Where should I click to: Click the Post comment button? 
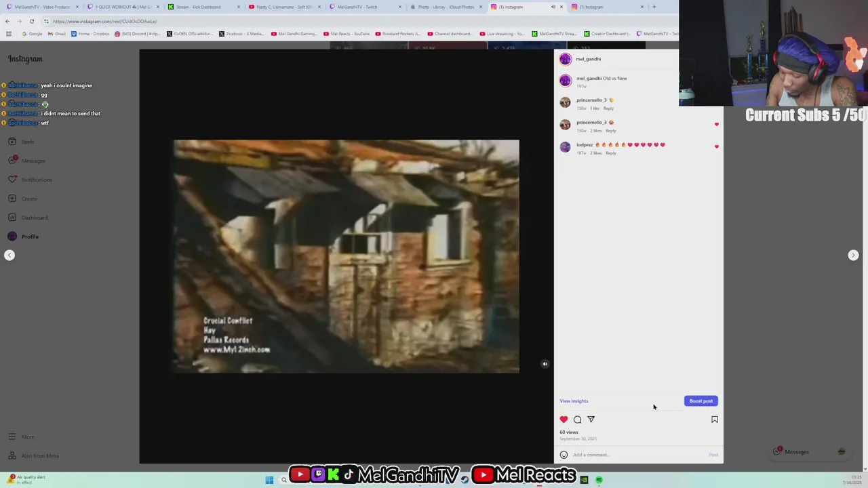(713, 455)
